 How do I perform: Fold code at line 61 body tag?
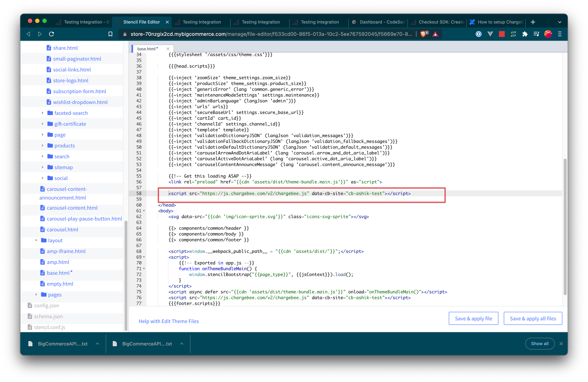144,211
